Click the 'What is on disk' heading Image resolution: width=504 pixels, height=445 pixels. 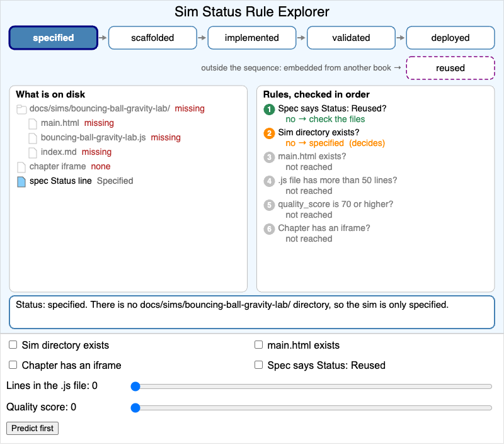pyautogui.click(x=50, y=94)
